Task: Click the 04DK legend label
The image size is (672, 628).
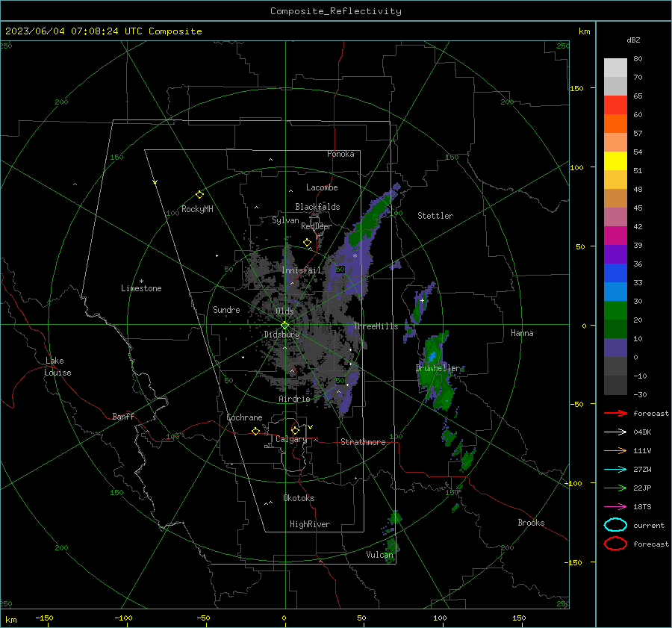Action: pos(642,432)
